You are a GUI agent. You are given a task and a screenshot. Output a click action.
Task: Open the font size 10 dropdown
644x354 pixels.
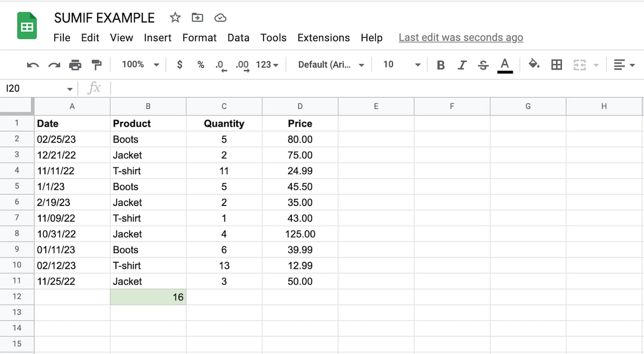tap(401, 64)
